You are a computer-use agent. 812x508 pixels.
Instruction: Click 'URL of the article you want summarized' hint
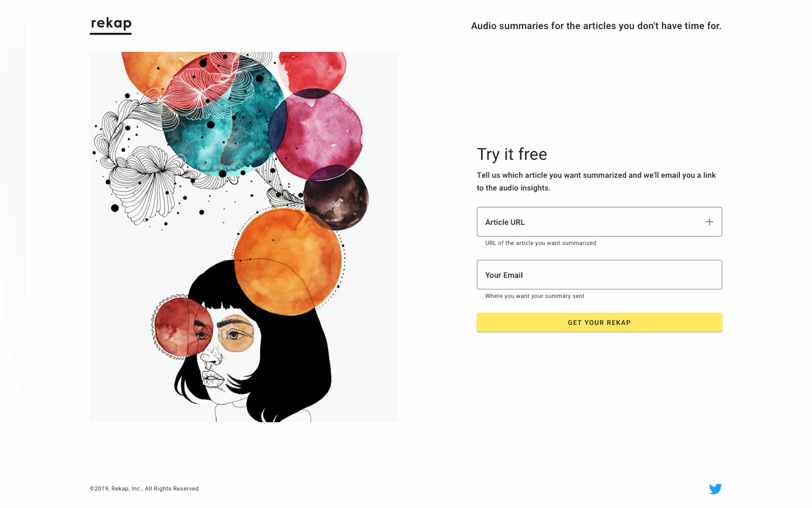541,243
